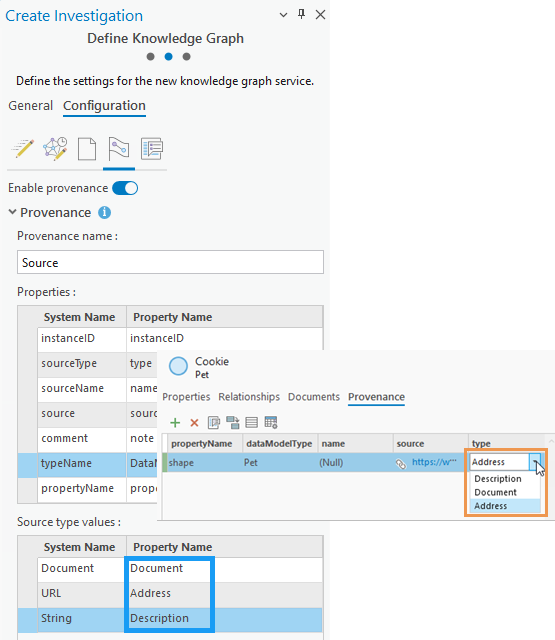The image size is (555, 640).
Task: Open the summary list configuration icon
Action: pyautogui.click(x=152, y=149)
